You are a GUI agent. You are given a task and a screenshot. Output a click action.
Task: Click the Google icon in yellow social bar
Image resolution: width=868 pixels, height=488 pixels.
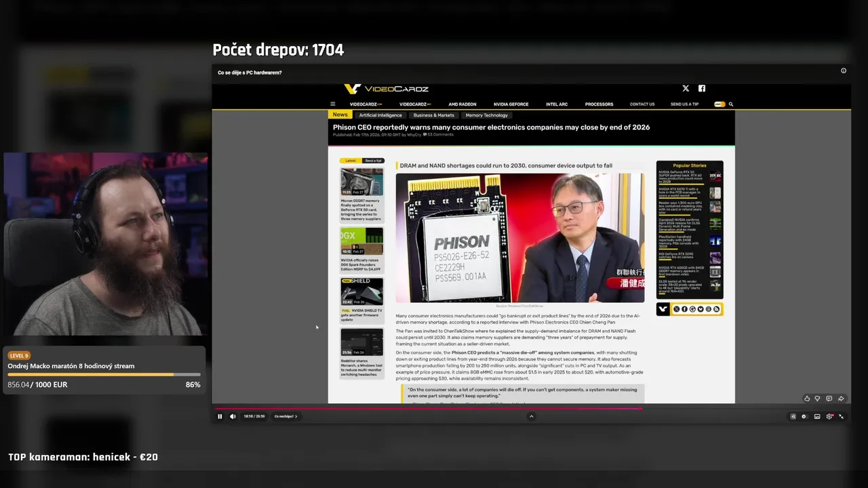pos(692,309)
